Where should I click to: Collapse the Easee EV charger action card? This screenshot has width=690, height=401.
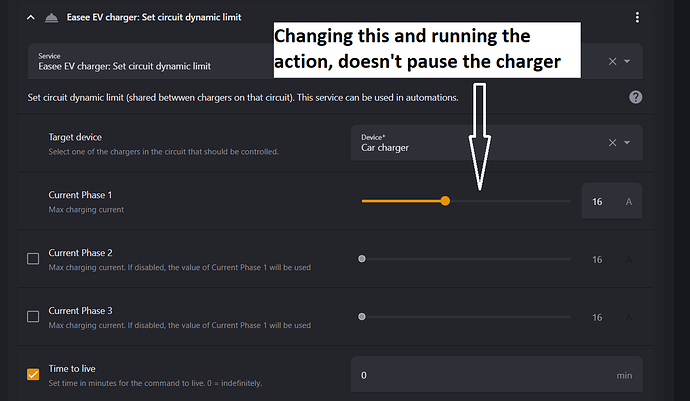(x=31, y=17)
